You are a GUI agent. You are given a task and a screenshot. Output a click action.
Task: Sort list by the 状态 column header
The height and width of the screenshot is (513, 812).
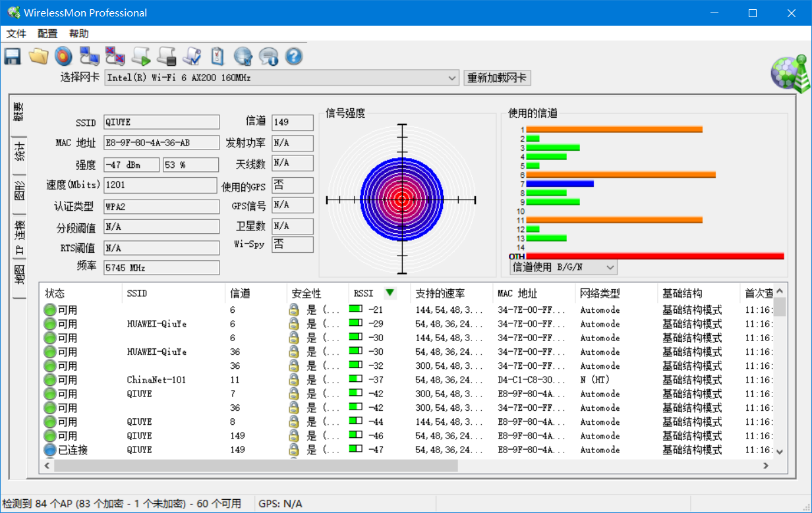click(81, 293)
